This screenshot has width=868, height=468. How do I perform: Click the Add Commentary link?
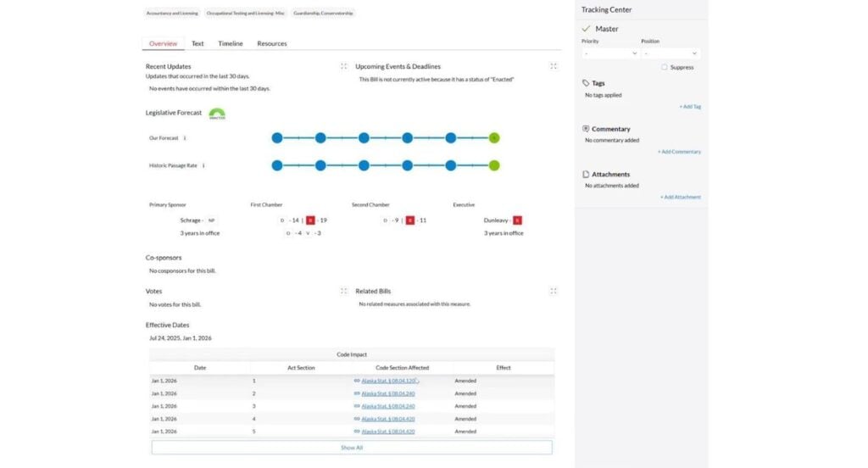pyautogui.click(x=679, y=152)
